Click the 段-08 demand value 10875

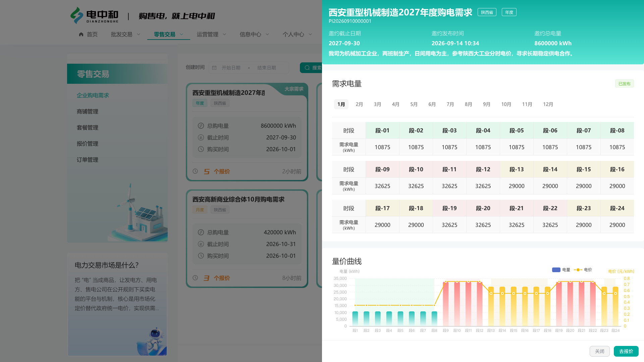coord(617,147)
